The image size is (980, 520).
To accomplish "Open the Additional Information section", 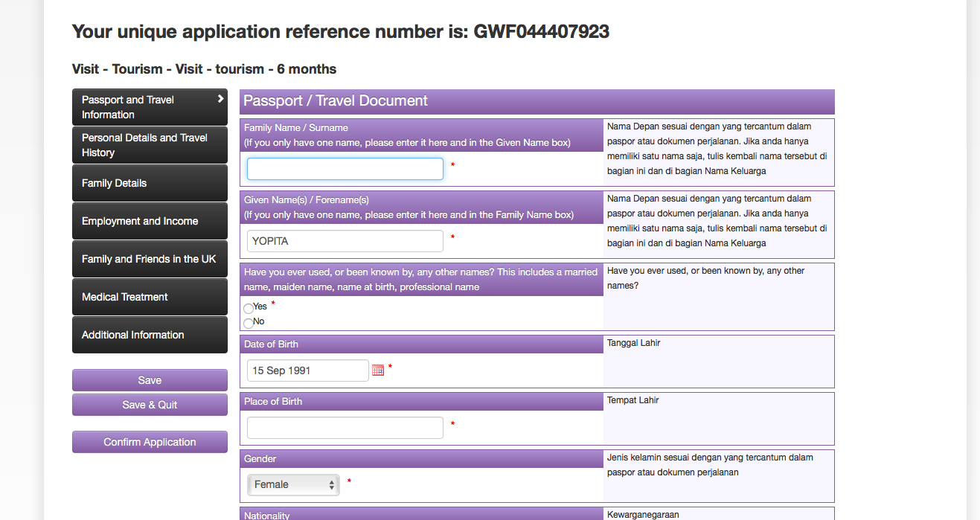I will [x=149, y=335].
